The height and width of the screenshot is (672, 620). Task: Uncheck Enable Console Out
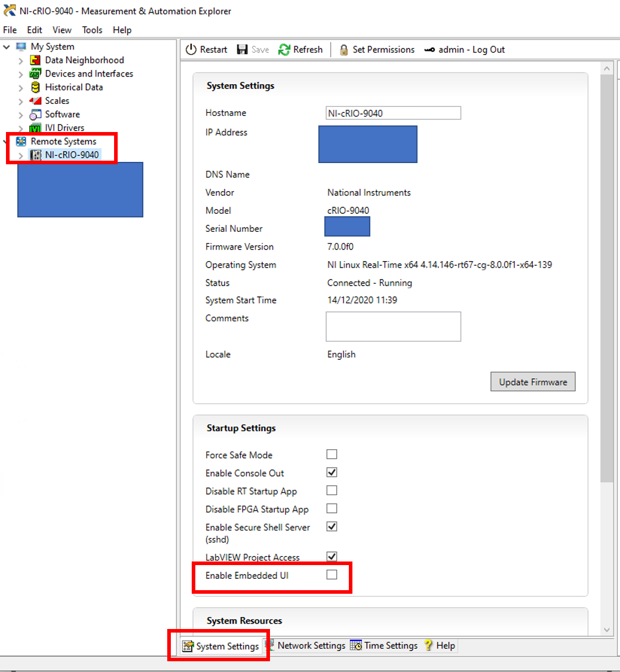332,472
